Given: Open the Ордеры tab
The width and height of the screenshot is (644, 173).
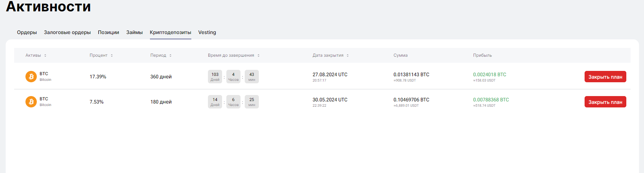Looking at the screenshot, I should coord(27,32).
